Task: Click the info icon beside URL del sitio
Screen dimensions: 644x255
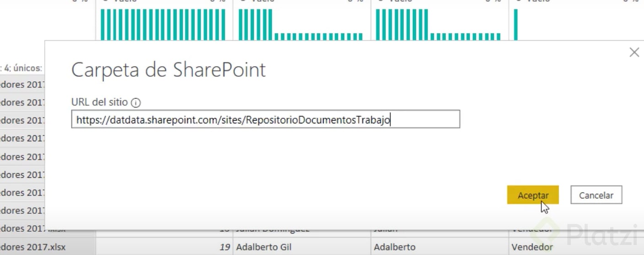Action: click(135, 102)
